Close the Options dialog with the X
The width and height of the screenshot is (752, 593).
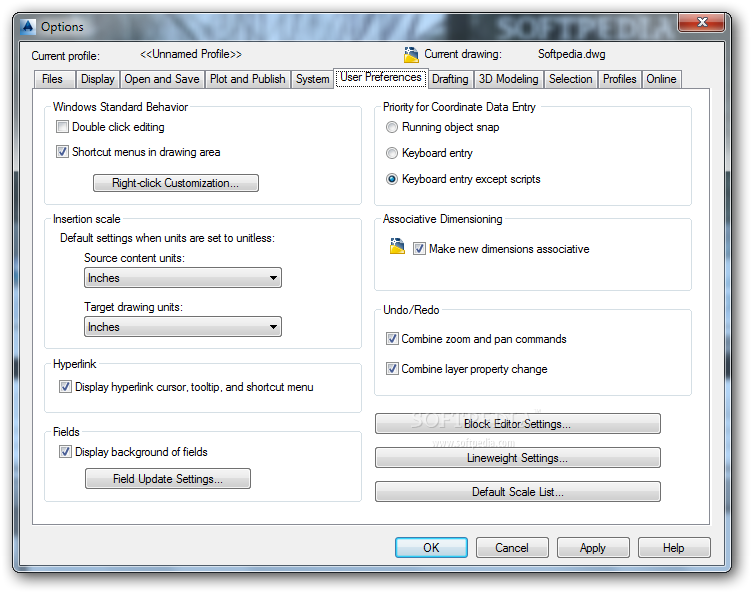(x=702, y=22)
